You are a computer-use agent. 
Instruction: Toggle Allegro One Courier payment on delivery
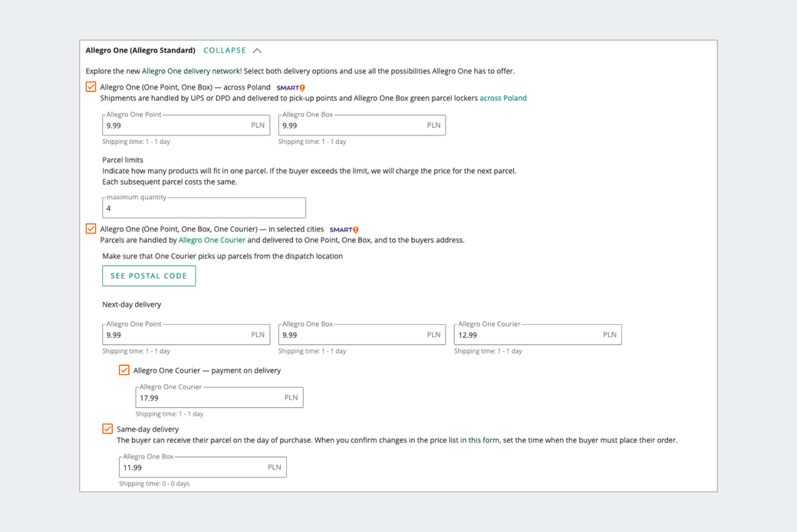124,370
